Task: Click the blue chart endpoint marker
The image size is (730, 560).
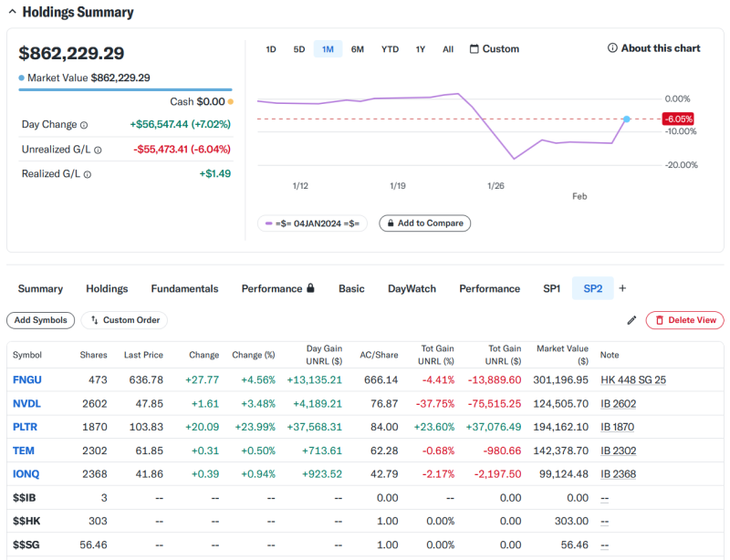Action: [x=627, y=119]
